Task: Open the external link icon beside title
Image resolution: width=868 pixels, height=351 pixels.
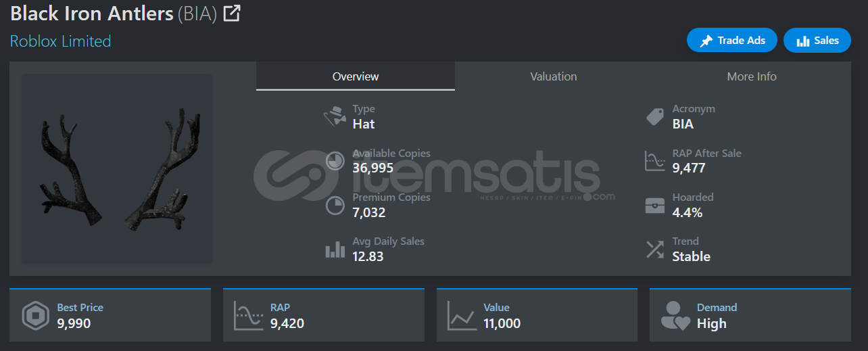Action: click(x=232, y=13)
